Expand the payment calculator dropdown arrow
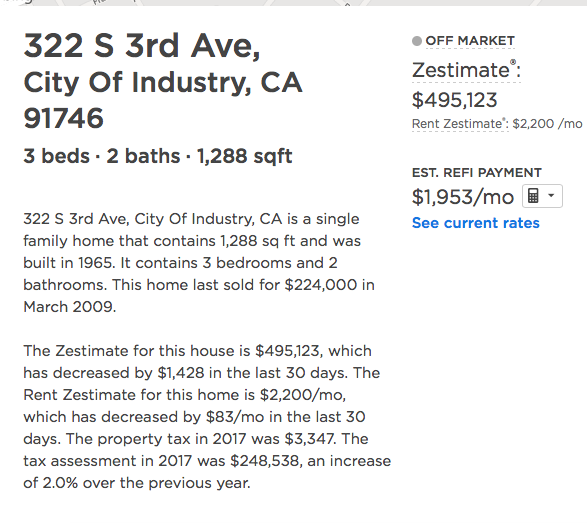Viewport: 587px width, 523px height. click(551, 195)
